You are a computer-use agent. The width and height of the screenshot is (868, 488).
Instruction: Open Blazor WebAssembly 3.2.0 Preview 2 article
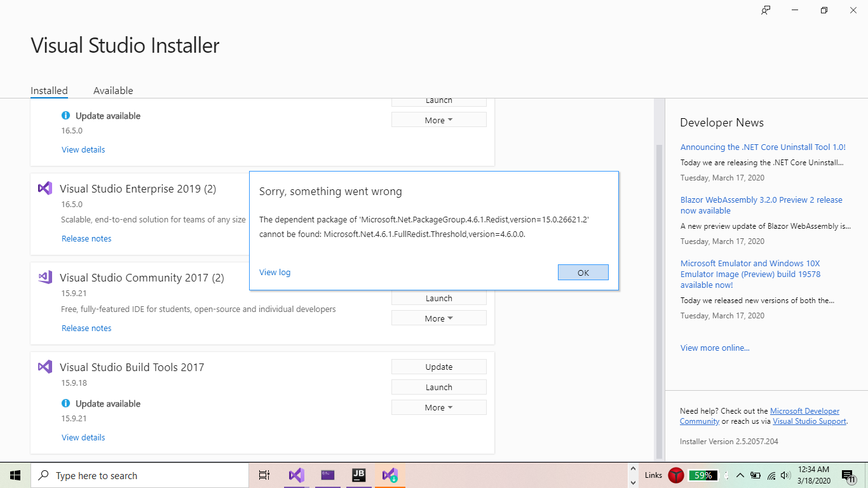coord(761,205)
